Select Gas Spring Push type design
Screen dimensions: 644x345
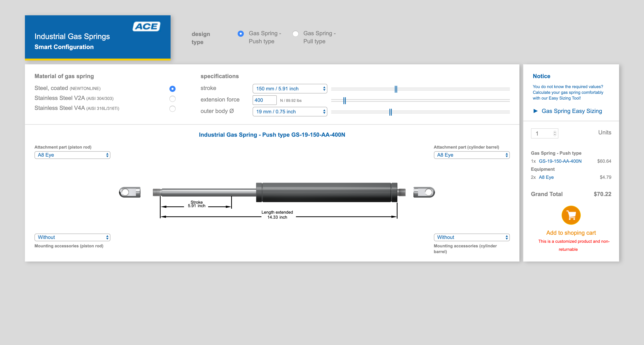click(x=241, y=34)
